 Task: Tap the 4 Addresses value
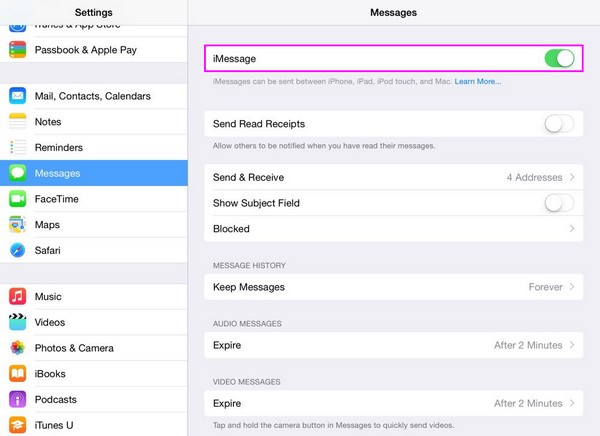coord(534,177)
